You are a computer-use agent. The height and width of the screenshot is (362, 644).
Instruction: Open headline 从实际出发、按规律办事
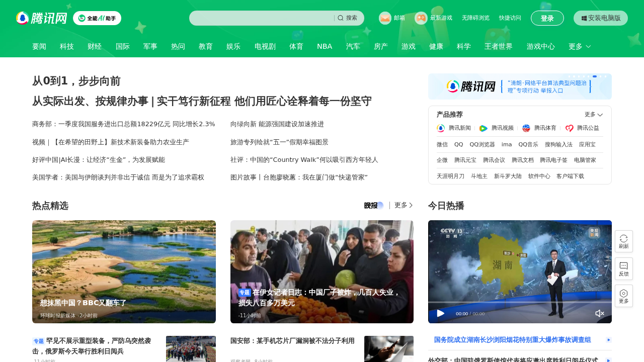[x=202, y=101]
